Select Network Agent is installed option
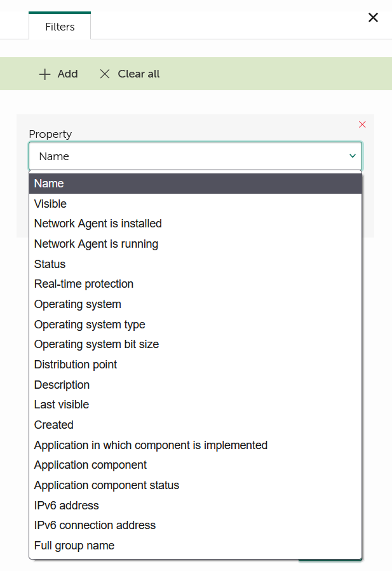This screenshot has width=392, height=571. 98,224
